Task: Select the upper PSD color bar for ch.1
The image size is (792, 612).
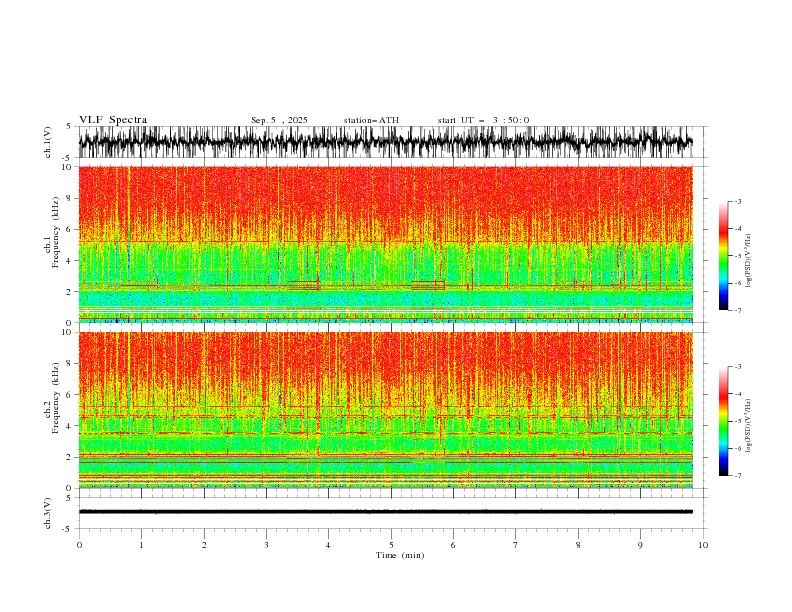Action: [x=724, y=256]
